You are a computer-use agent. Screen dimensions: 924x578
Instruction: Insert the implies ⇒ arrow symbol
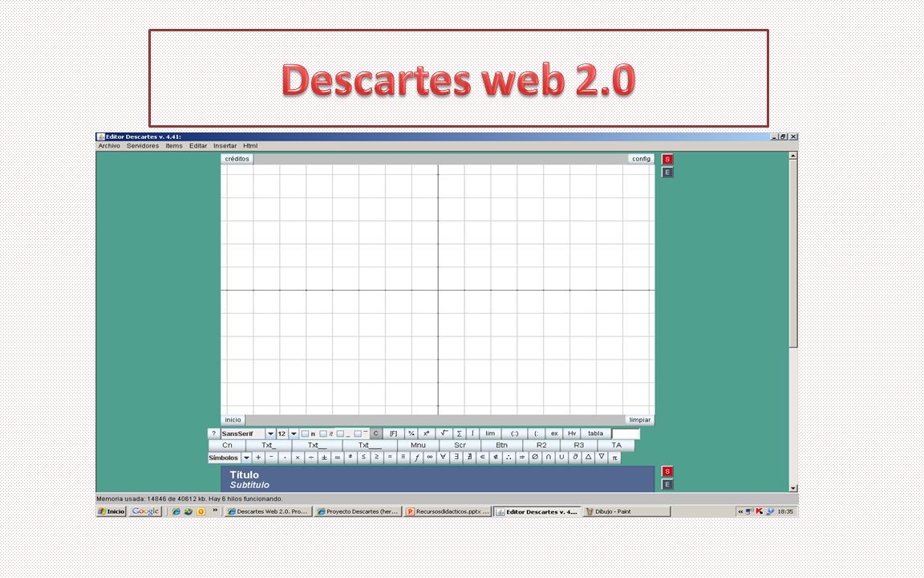[x=521, y=457]
